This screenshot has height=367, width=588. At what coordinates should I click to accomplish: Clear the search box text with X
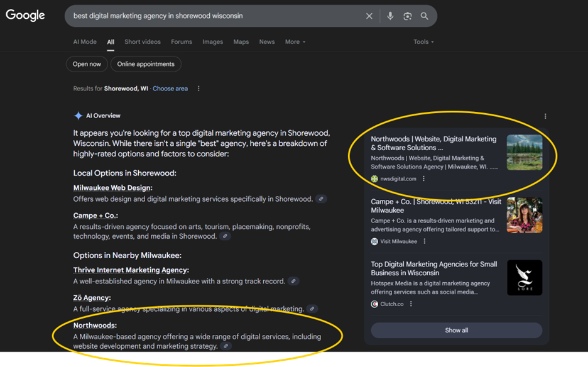369,16
